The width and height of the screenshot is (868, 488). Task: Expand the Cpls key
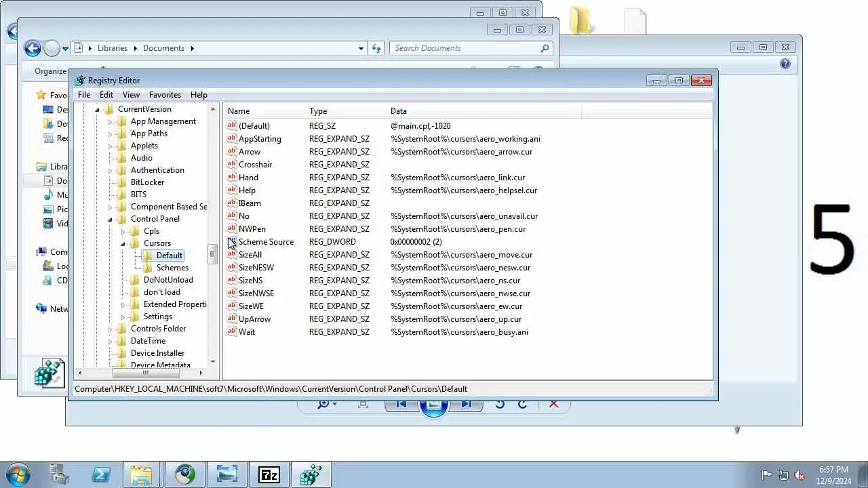point(123,232)
